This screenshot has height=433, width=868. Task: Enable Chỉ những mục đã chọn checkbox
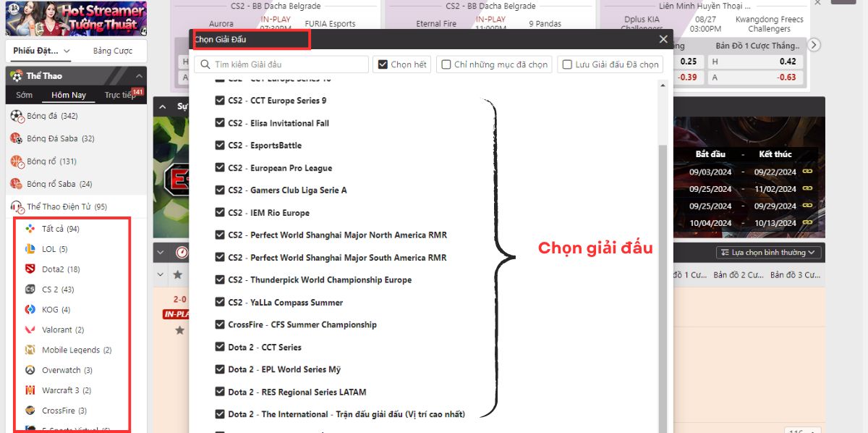447,64
